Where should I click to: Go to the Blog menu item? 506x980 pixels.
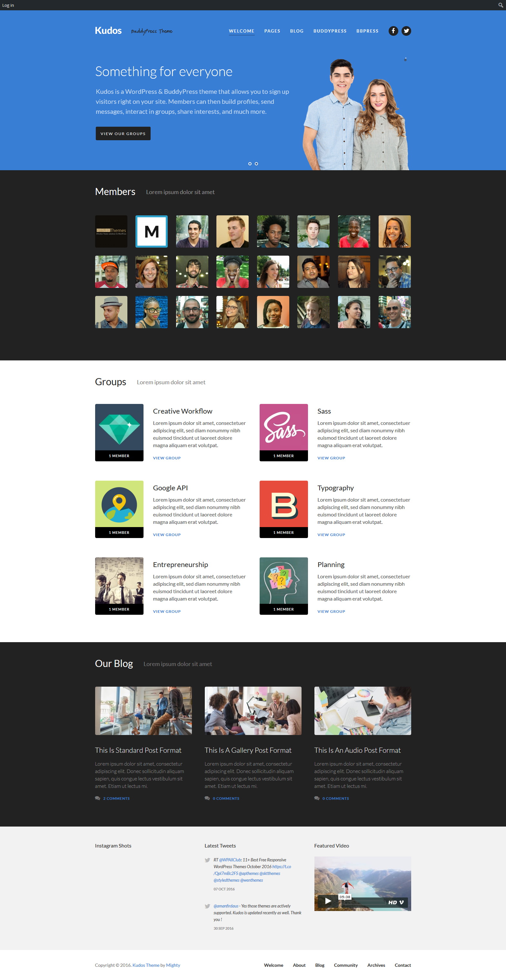point(296,31)
